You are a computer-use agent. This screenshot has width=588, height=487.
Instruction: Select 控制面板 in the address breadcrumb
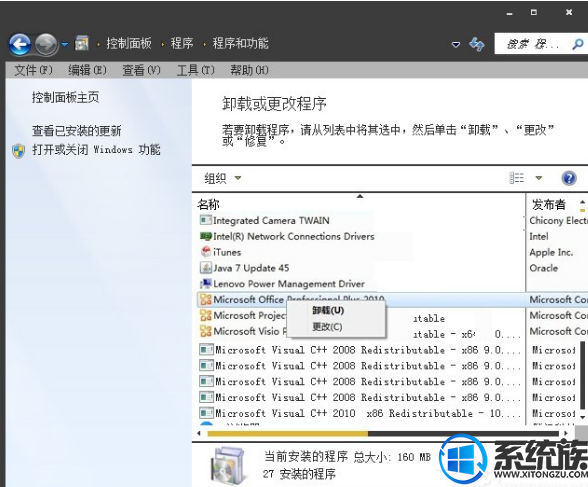click(x=129, y=43)
